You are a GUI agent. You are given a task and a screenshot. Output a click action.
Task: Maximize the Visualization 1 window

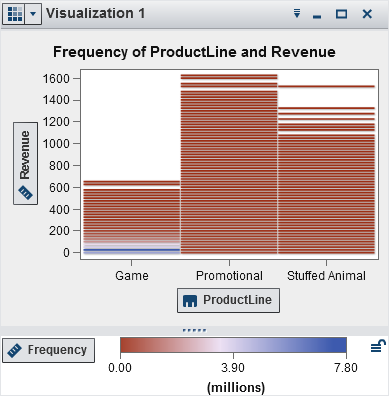click(x=341, y=14)
